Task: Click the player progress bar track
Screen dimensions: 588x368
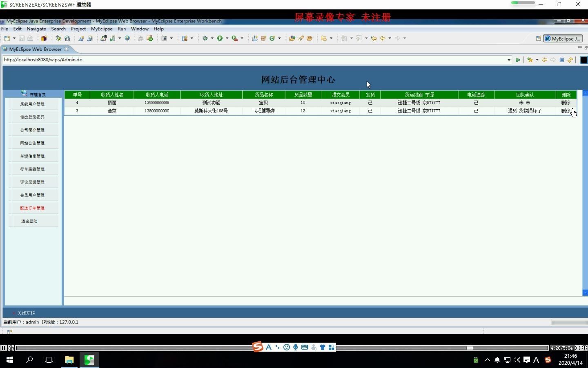Action: (x=282, y=348)
